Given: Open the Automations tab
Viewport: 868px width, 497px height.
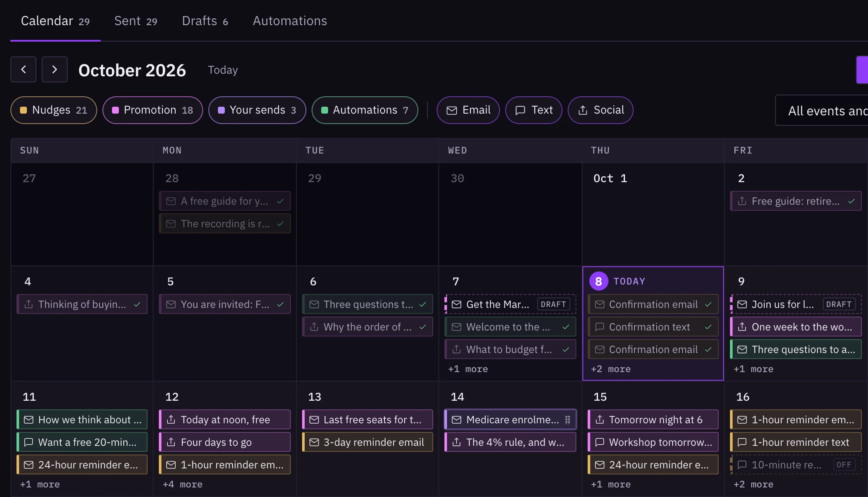Looking at the screenshot, I should point(290,21).
